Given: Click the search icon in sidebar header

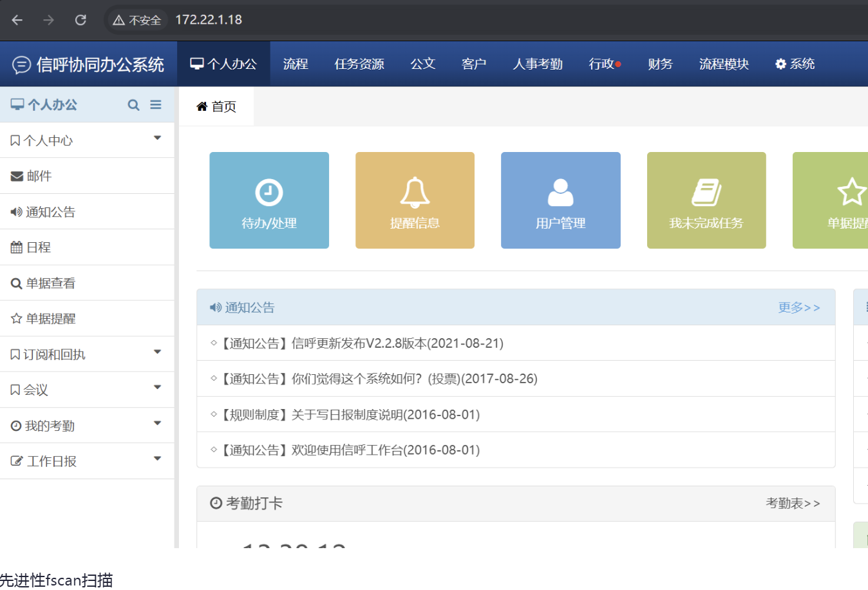Looking at the screenshot, I should tap(133, 105).
